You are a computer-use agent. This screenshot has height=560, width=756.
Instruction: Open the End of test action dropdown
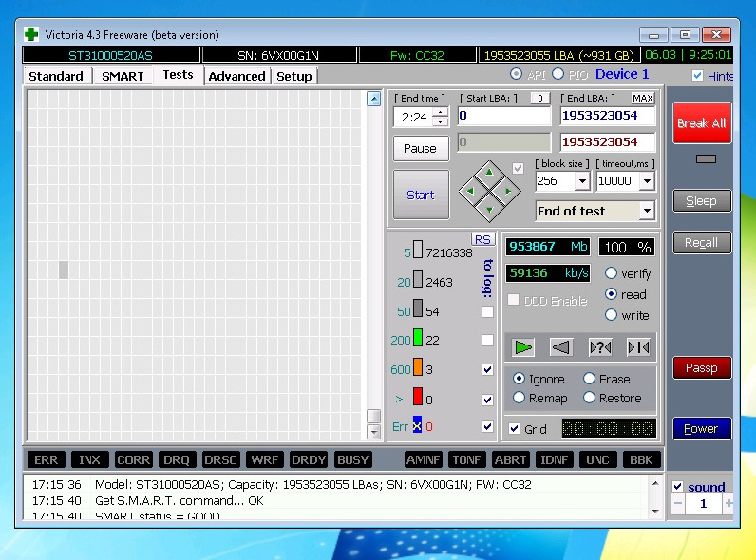(x=647, y=211)
